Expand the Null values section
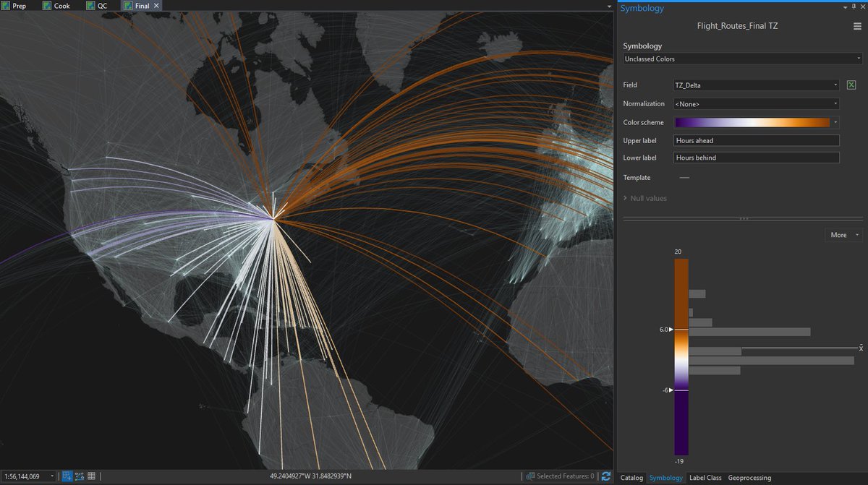The height and width of the screenshot is (485, 868). 647,197
